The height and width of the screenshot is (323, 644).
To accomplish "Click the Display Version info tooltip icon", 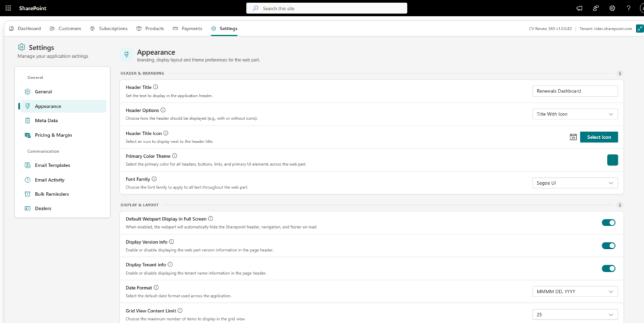I will pos(172,242).
